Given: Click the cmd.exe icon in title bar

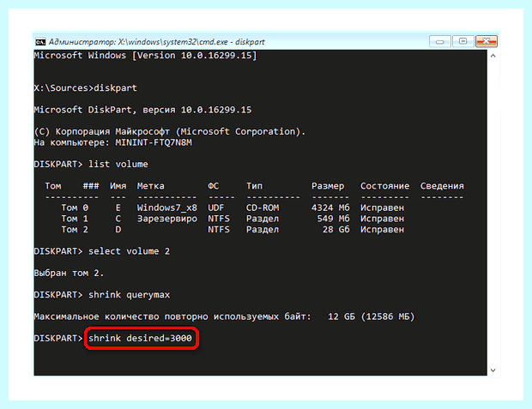Looking at the screenshot, I should point(40,42).
